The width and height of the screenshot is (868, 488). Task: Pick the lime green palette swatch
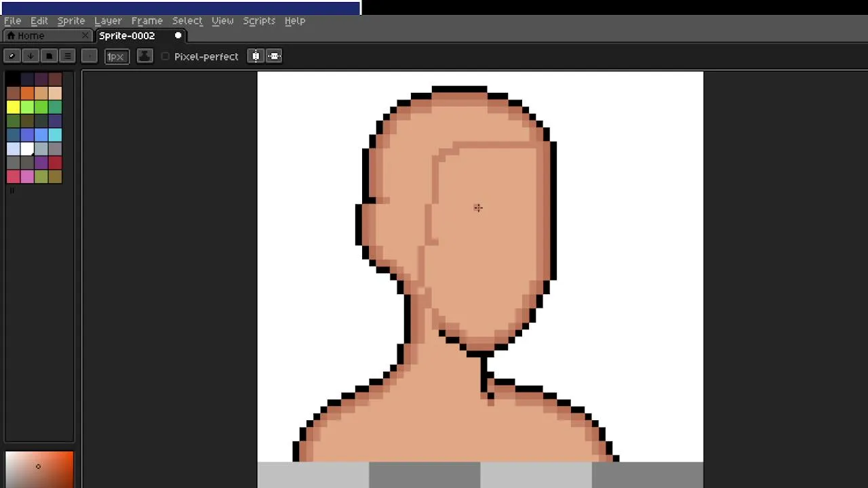click(x=41, y=107)
